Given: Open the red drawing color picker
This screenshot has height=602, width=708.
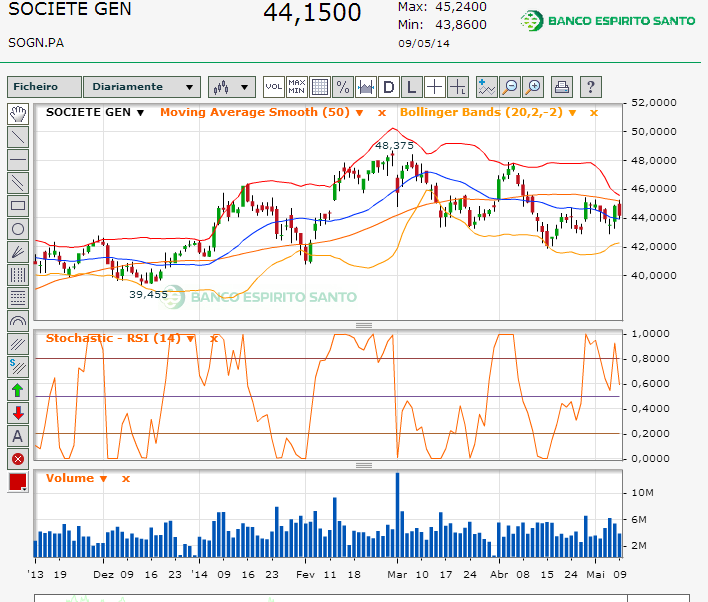Looking at the screenshot, I should click(x=18, y=482).
